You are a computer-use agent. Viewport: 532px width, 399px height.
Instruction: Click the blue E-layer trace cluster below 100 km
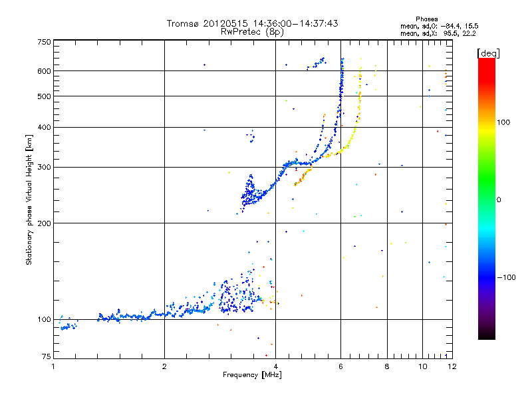[x=69, y=327]
